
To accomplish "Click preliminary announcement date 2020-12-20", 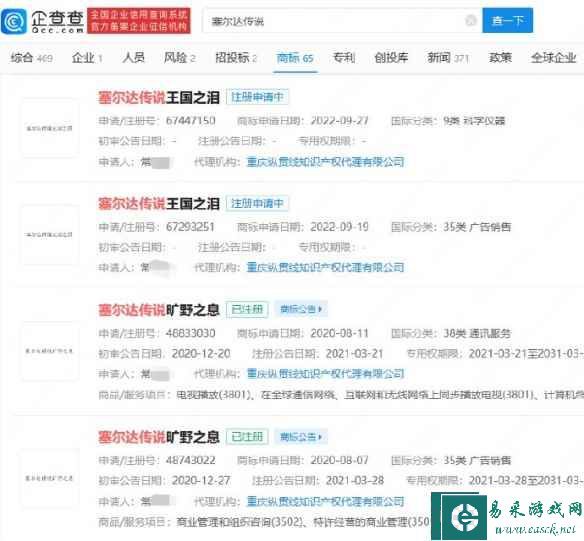I will pyautogui.click(x=201, y=354).
